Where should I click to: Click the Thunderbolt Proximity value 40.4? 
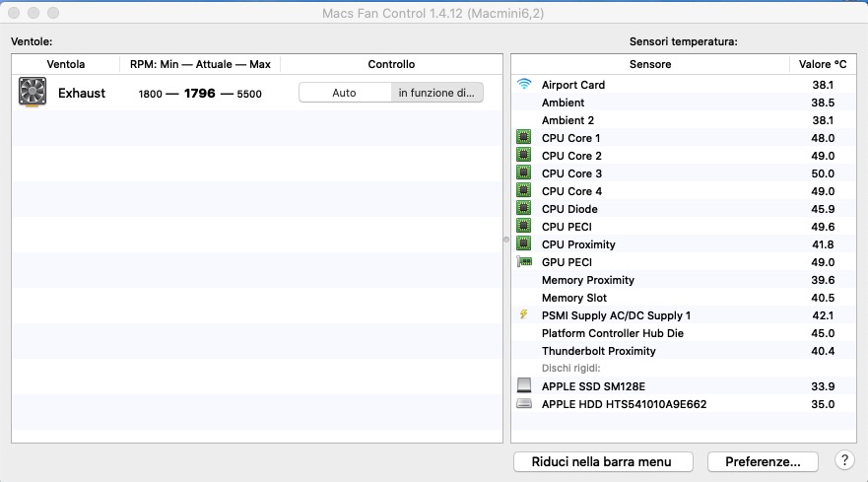[x=823, y=351]
